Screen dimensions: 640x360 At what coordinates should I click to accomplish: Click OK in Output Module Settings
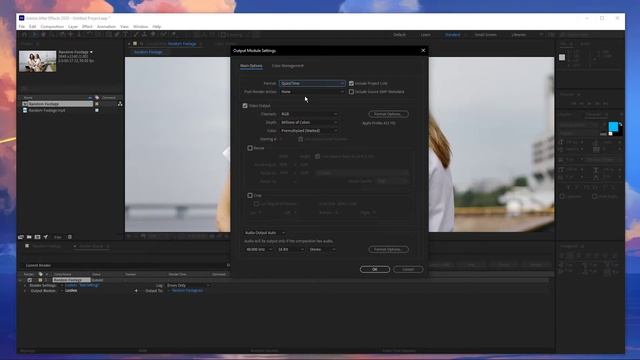tap(375, 269)
